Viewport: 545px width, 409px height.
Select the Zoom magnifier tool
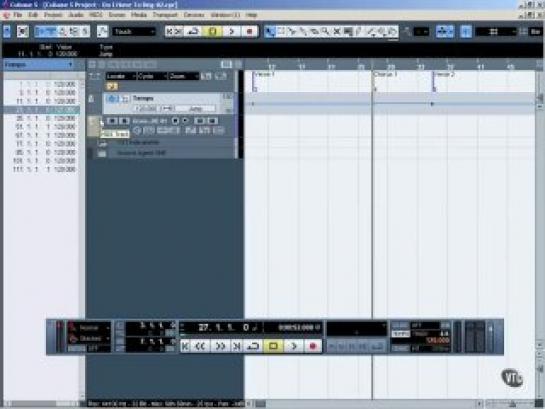(x=325, y=32)
